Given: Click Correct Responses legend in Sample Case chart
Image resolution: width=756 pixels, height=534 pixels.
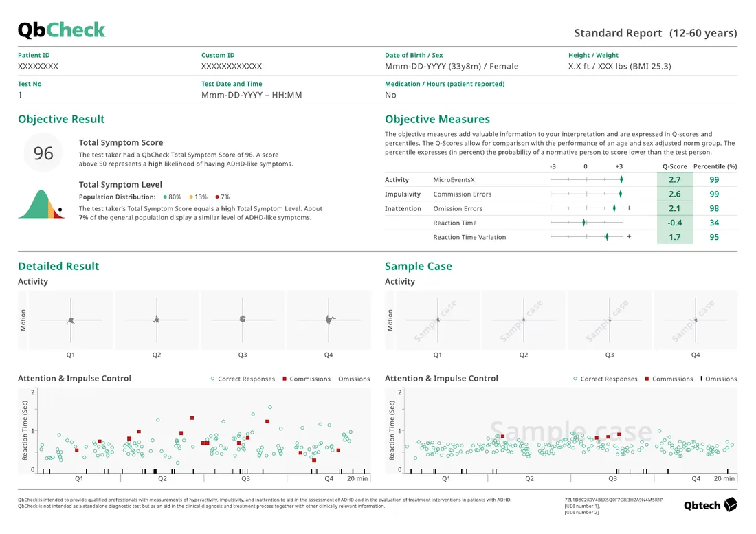Looking at the screenshot, I should 605,379.
